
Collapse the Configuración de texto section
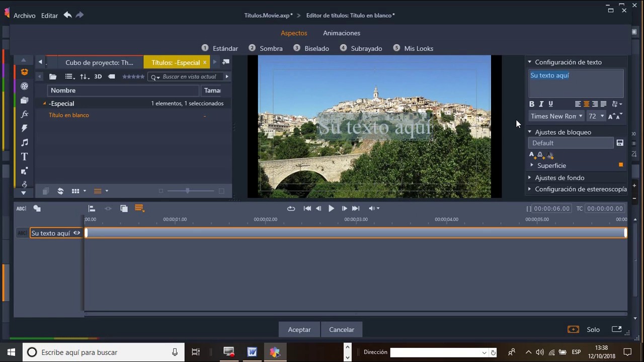529,62
